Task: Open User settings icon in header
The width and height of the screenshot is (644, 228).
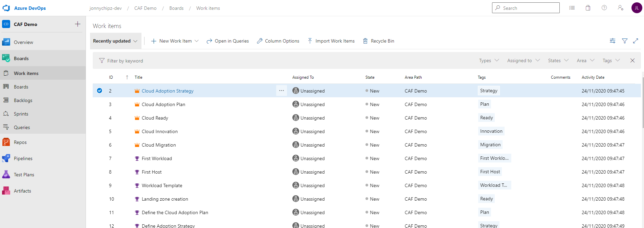Action: tap(620, 8)
